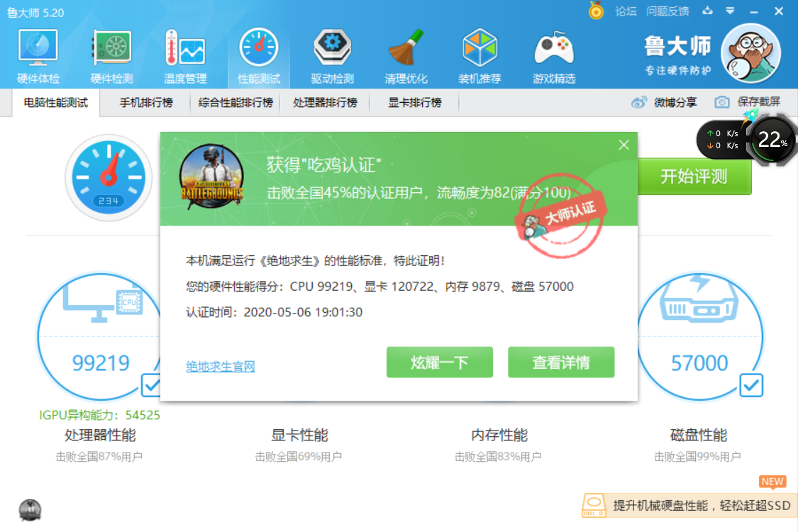The width and height of the screenshot is (798, 532).
Task: Click 击败全国87%用户 text
Action: [x=99, y=457]
